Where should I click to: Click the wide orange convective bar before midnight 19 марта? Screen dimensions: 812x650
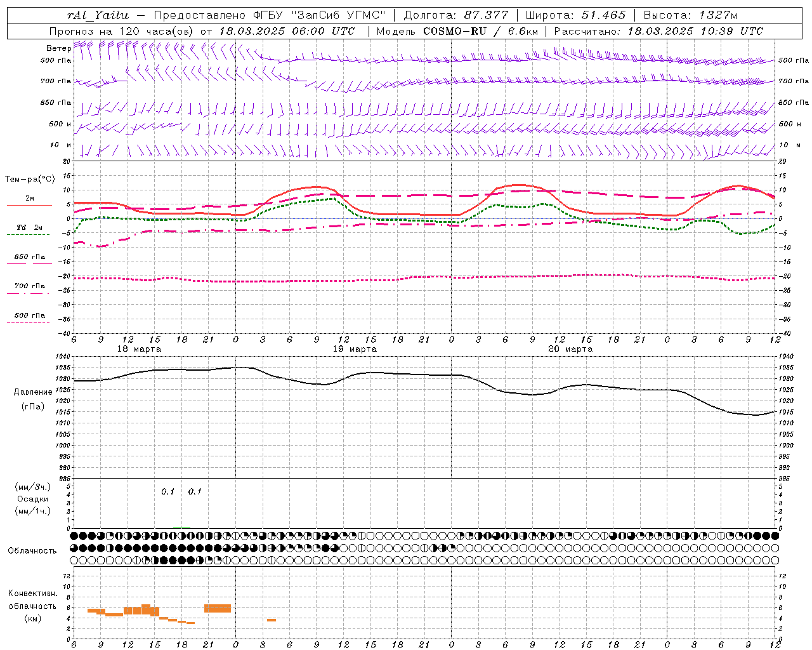[x=218, y=608]
